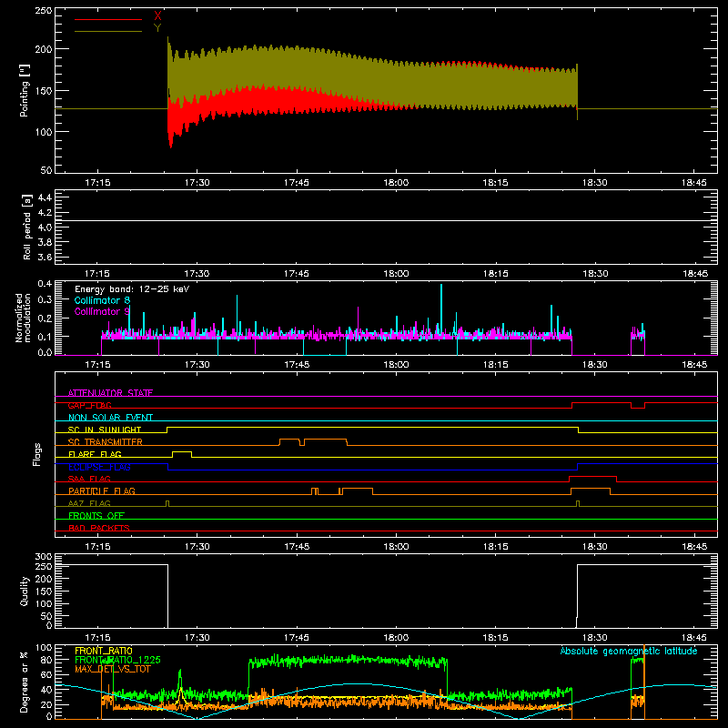Select the orange 'MAX_DET_VS_TOT' legend text
The image size is (728, 728).
click(113, 669)
